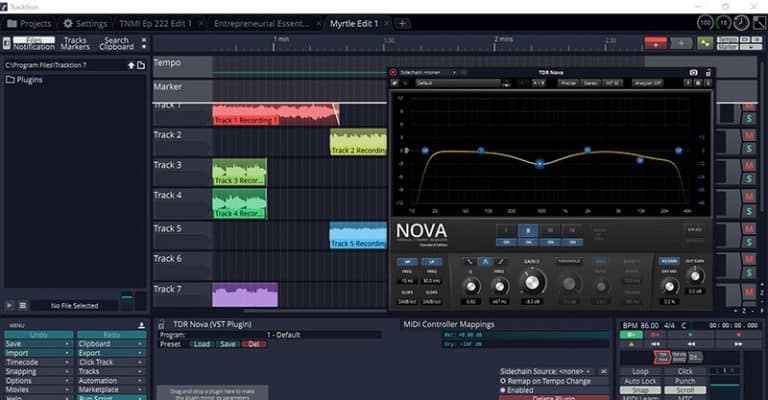
Task: Select low shelf filter shape in Nova
Action: [469, 262]
